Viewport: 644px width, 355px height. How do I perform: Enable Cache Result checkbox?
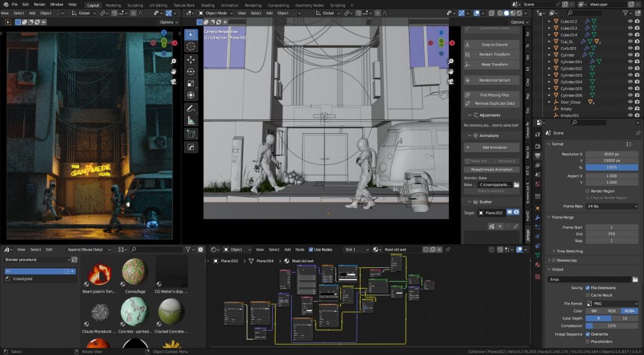588,295
